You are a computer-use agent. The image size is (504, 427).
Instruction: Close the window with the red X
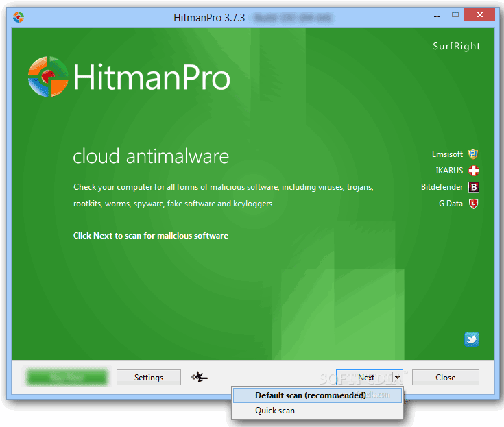pyautogui.click(x=479, y=15)
